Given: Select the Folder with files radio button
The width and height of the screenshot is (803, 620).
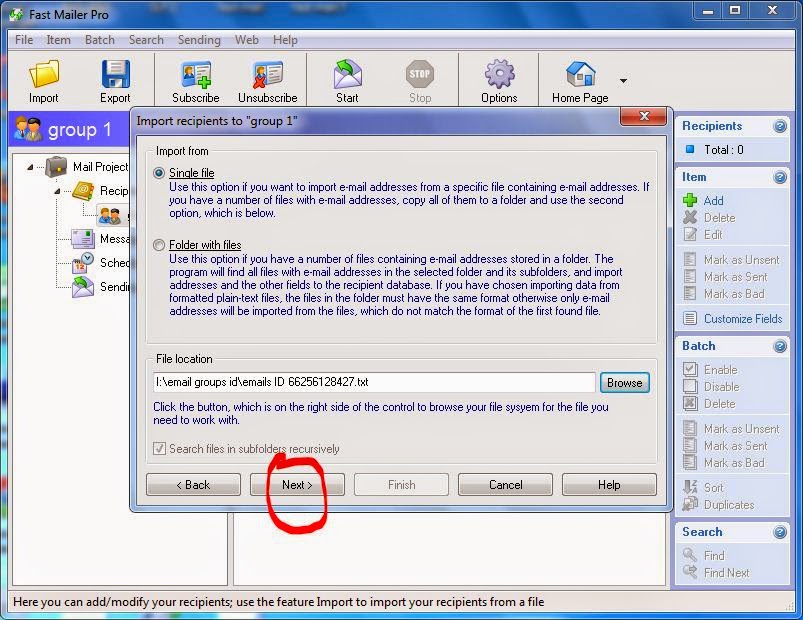Looking at the screenshot, I should pyautogui.click(x=159, y=245).
